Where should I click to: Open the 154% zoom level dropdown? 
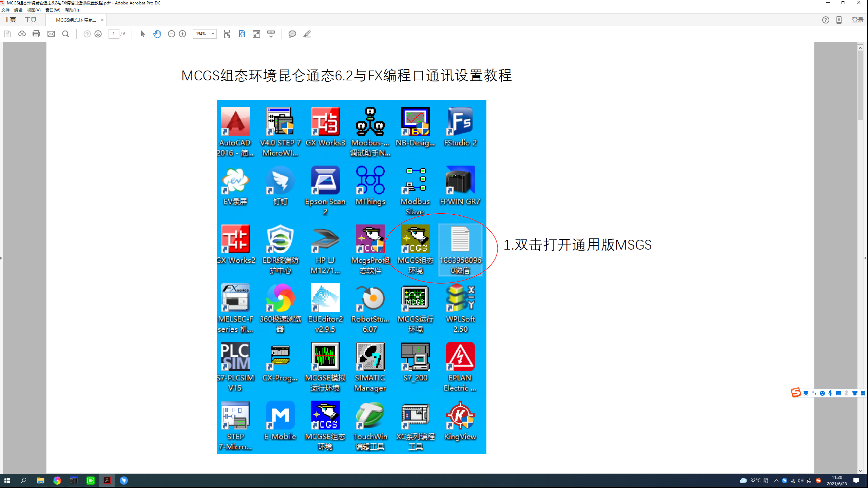[x=213, y=34]
